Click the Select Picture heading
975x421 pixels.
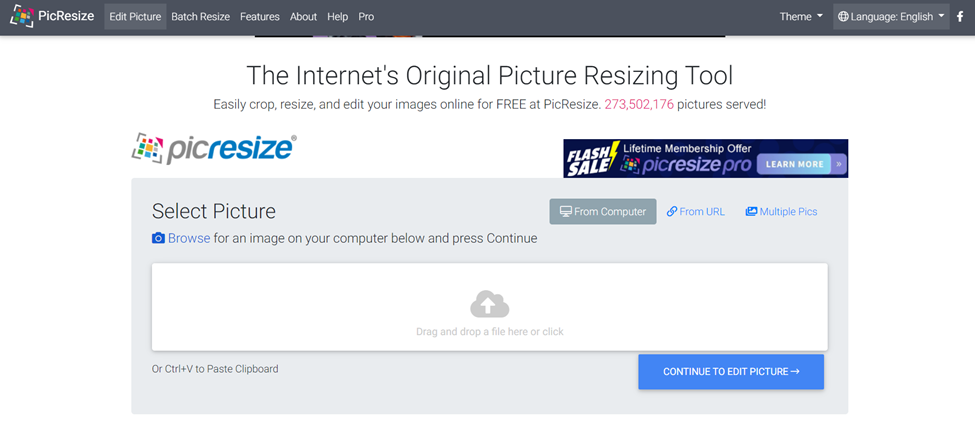tap(214, 211)
